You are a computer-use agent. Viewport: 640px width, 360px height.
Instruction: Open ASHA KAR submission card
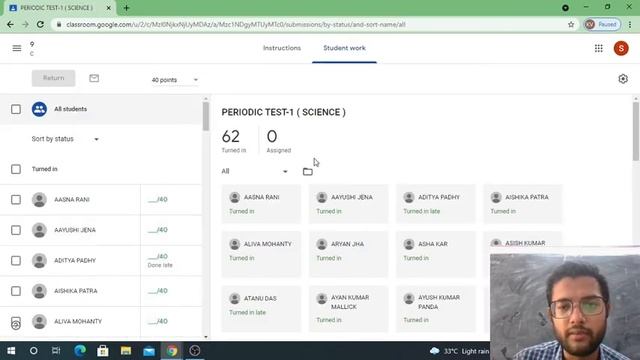(436, 254)
